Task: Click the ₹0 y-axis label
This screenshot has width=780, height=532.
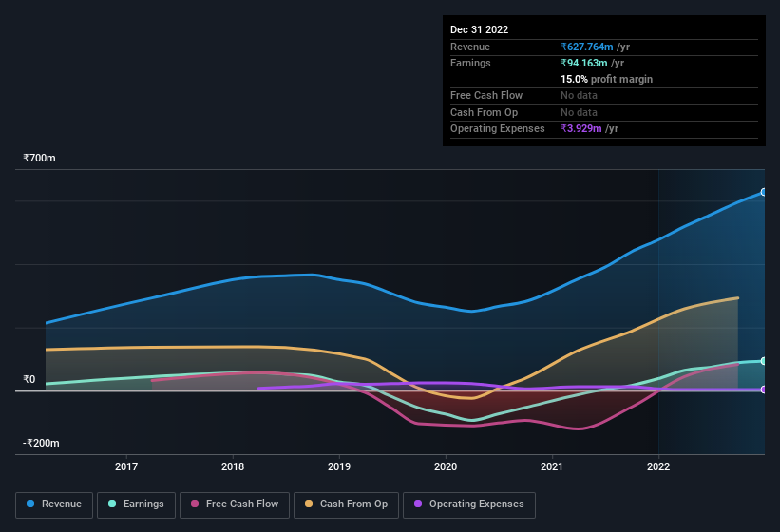Action: point(29,379)
